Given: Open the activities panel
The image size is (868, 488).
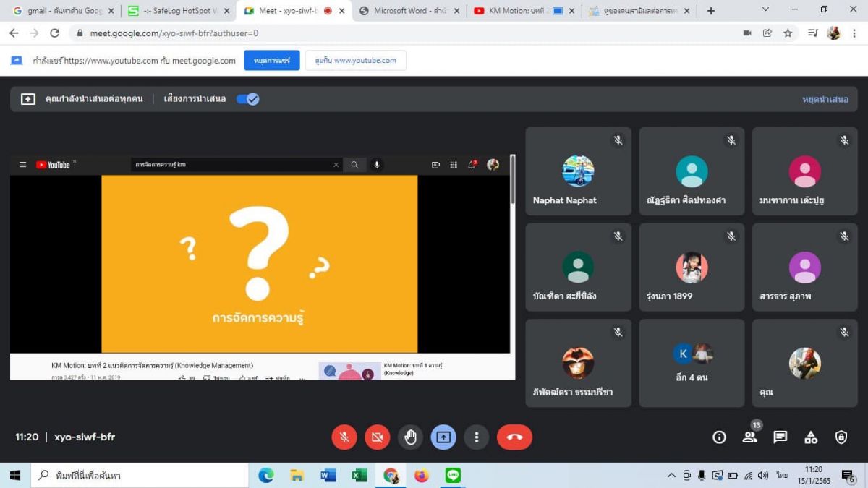Looking at the screenshot, I should 811,437.
